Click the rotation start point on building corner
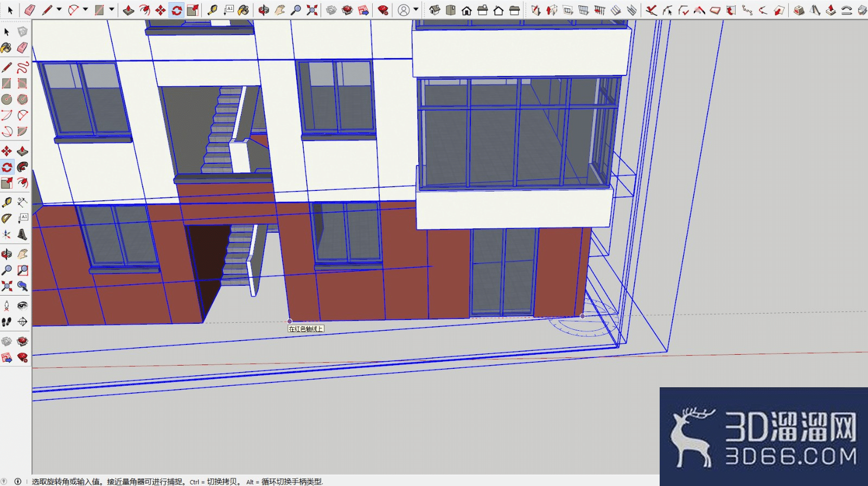The height and width of the screenshot is (486, 868). click(x=289, y=321)
